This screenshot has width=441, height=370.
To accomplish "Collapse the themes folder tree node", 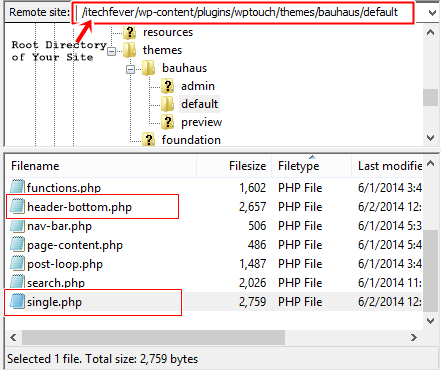I will coord(112,51).
